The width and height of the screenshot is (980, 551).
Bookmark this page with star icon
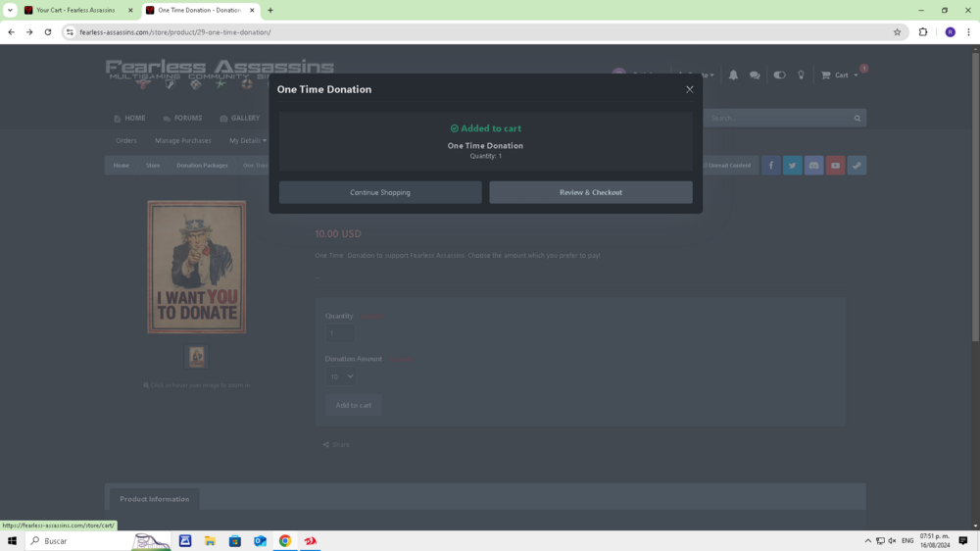(x=897, y=32)
